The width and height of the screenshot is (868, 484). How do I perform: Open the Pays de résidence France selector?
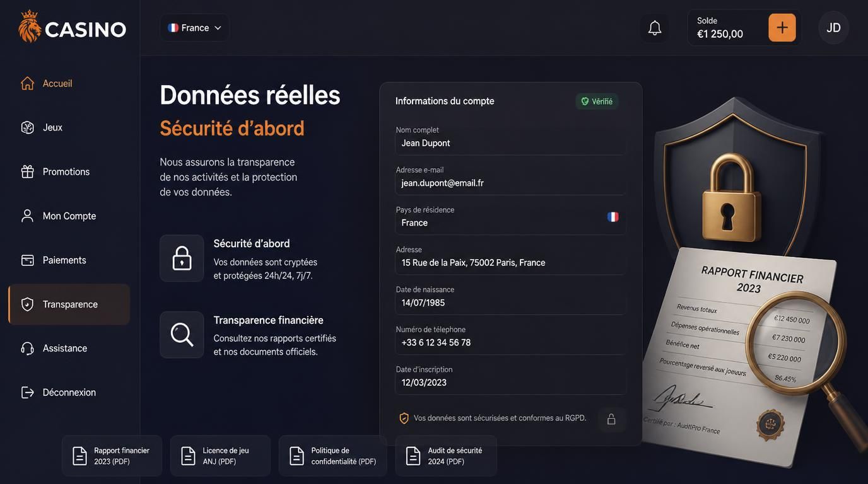click(510, 222)
